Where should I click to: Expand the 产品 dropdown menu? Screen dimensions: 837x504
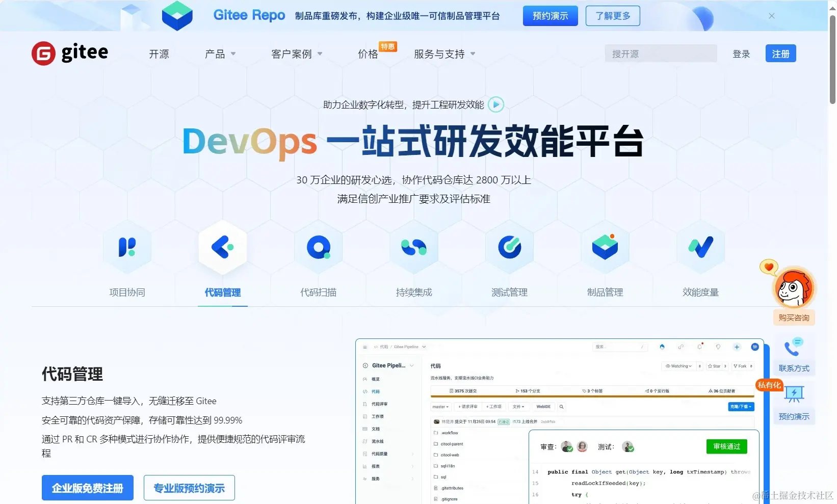click(x=220, y=54)
